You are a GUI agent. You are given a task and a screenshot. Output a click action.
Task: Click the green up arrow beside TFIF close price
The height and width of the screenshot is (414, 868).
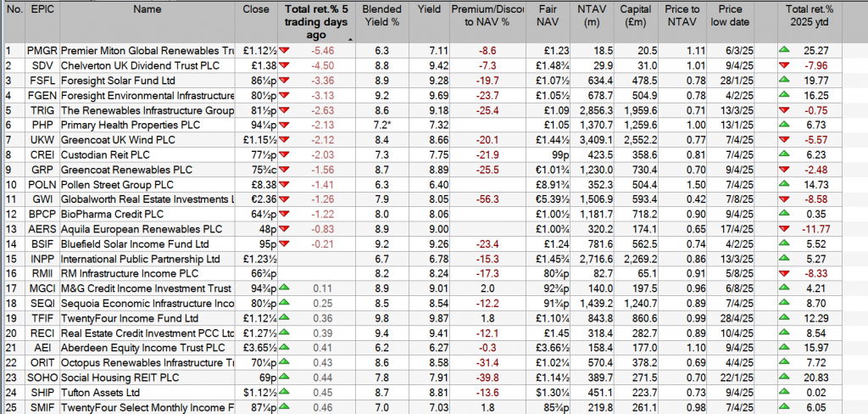[284, 318]
